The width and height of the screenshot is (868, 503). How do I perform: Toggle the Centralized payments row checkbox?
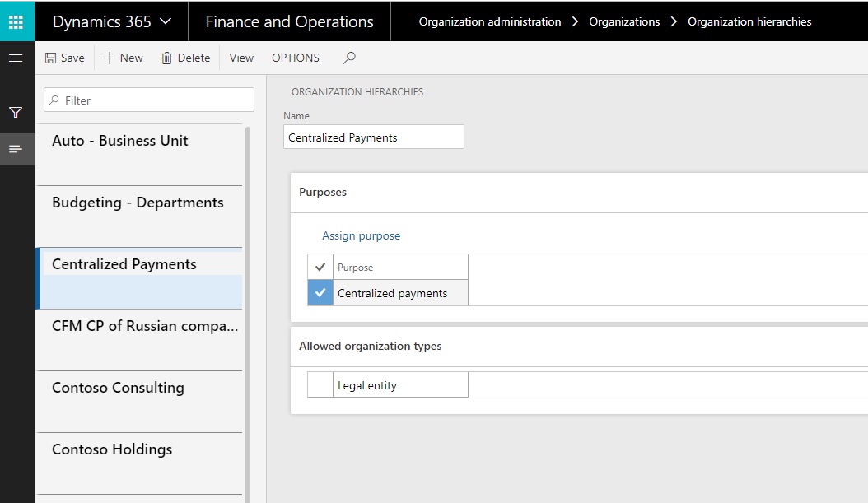pyautogui.click(x=320, y=293)
